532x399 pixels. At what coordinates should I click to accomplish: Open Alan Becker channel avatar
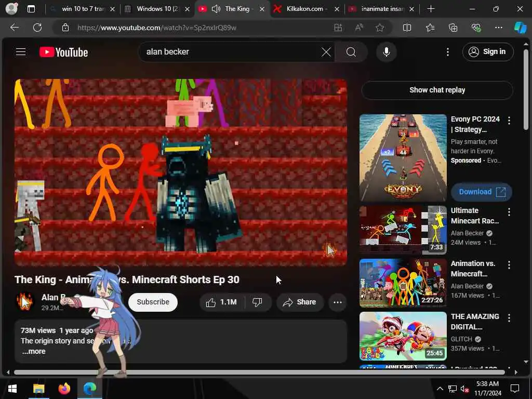tap(25, 302)
